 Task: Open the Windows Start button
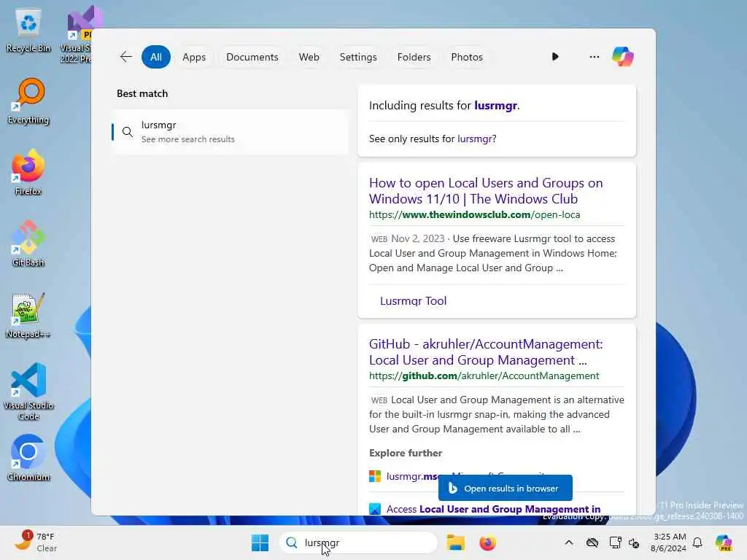tap(260, 542)
